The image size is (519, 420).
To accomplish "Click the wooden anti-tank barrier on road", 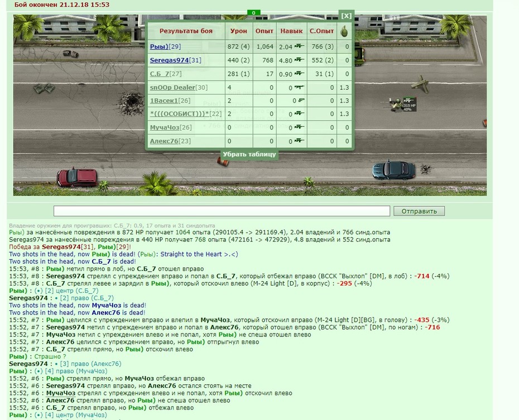I will [x=420, y=85].
